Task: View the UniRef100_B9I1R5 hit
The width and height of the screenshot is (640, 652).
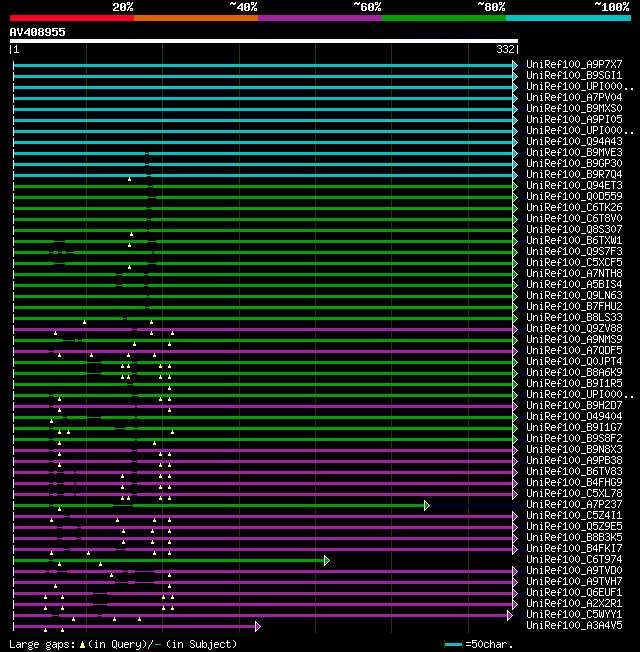Action: tap(574, 383)
